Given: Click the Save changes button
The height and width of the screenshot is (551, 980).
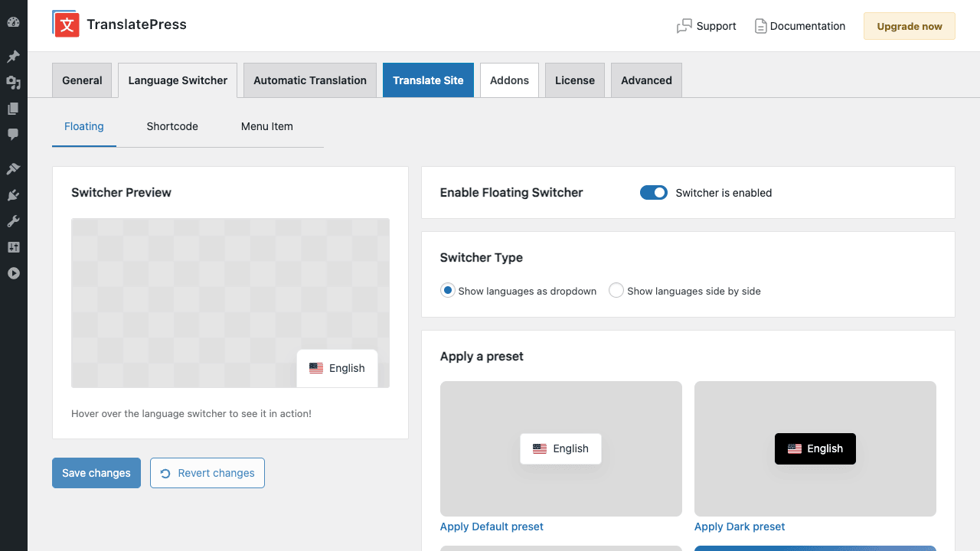Looking at the screenshot, I should pyautogui.click(x=96, y=473).
